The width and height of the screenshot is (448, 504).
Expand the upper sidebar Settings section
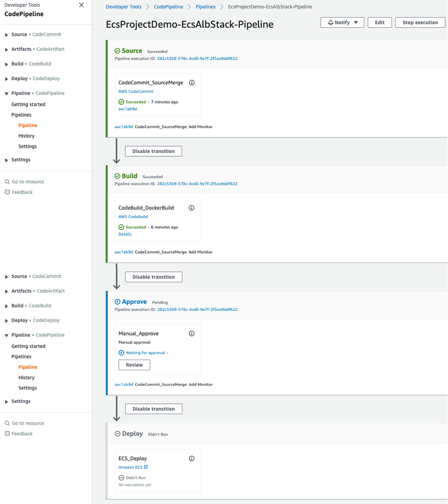pyautogui.click(x=6, y=160)
